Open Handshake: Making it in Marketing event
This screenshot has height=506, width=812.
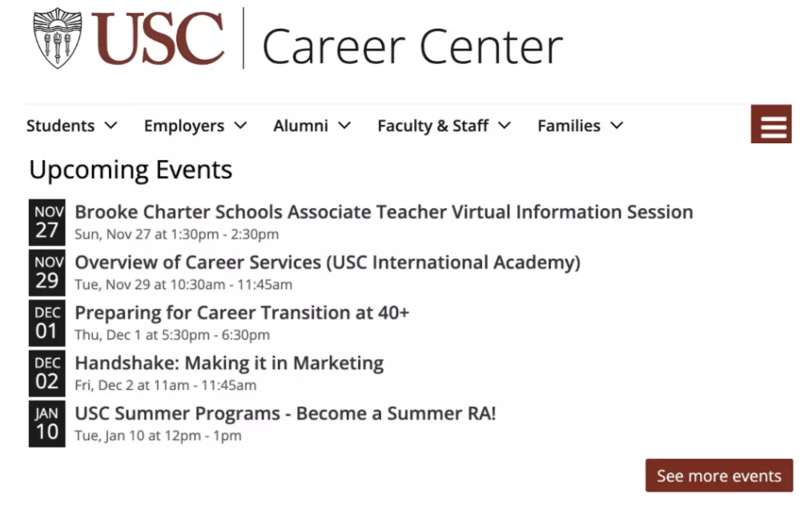229,363
